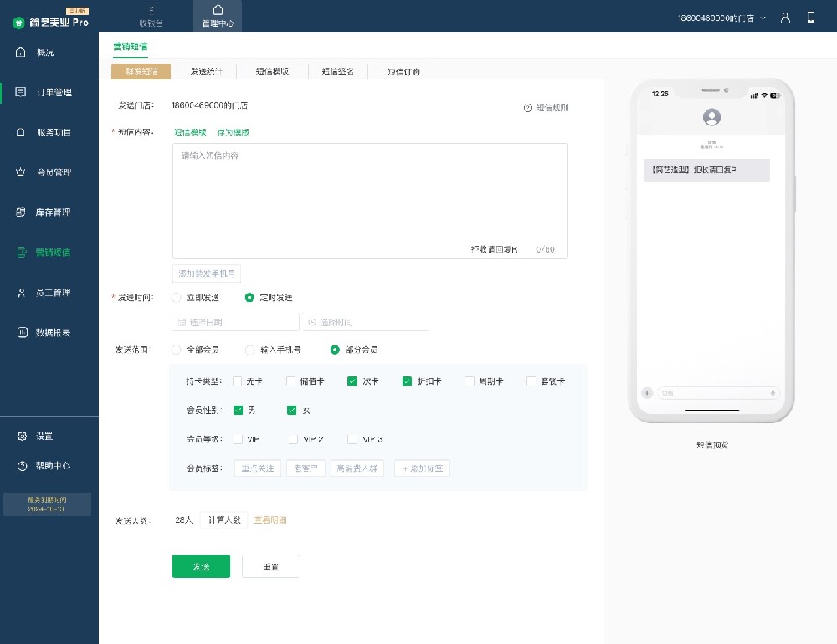Screen dimensions: 837x644
Task: Open the 概况 overview panel in sidebar
Action: pyautogui.click(x=39, y=52)
